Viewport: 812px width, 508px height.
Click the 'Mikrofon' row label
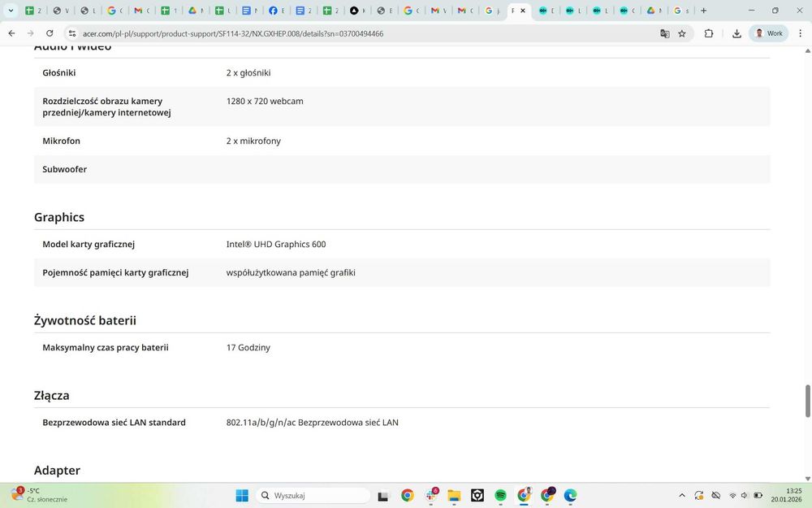click(x=61, y=141)
